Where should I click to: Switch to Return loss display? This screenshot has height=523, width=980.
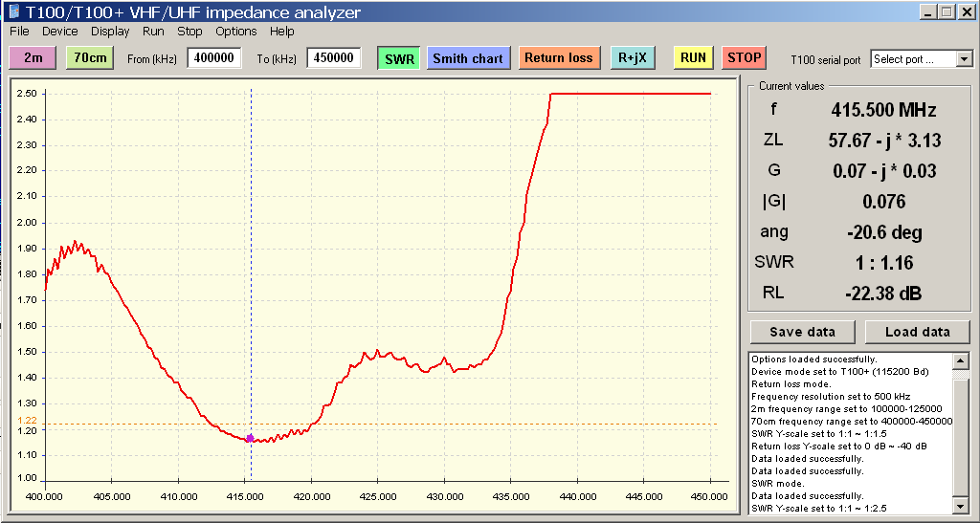tap(558, 57)
